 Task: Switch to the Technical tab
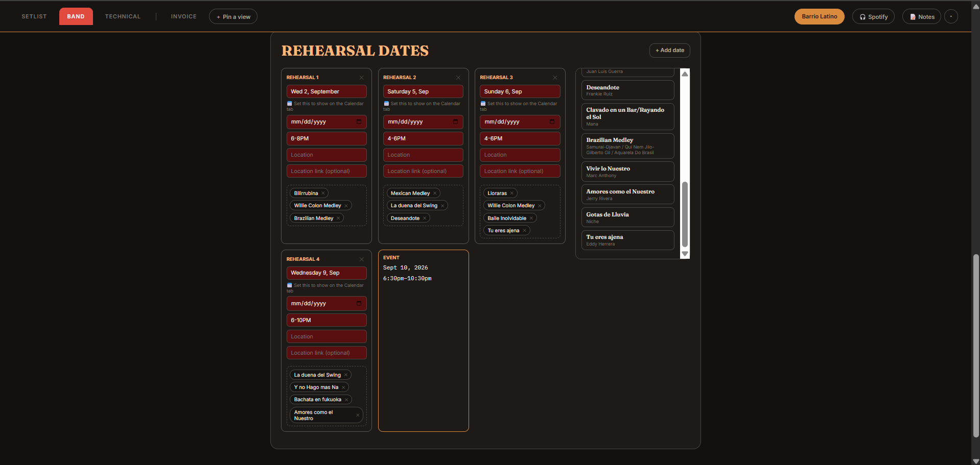coord(123,17)
